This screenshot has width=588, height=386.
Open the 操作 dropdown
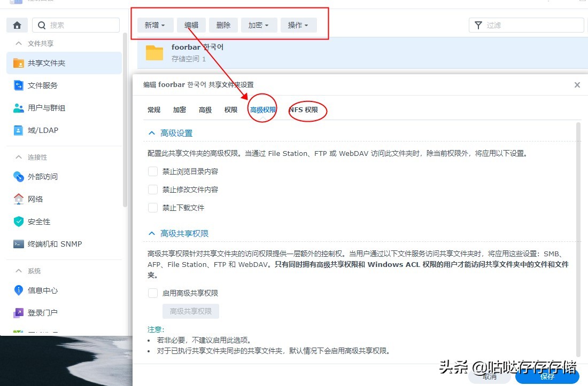click(298, 25)
